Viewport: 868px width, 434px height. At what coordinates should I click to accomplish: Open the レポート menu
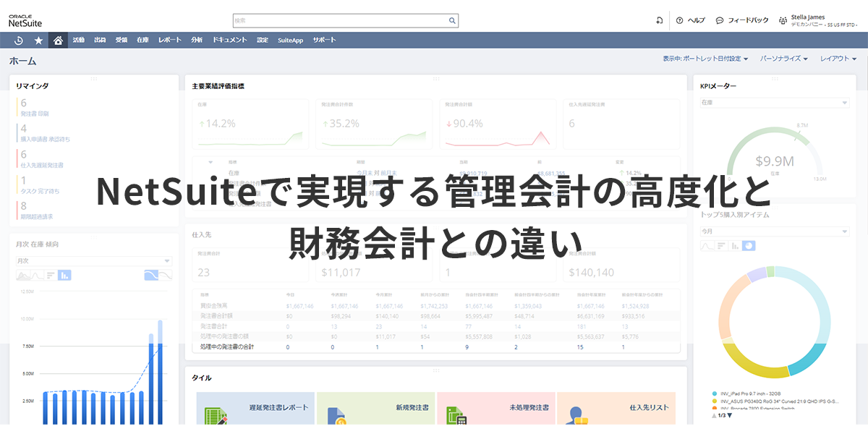[x=170, y=41]
